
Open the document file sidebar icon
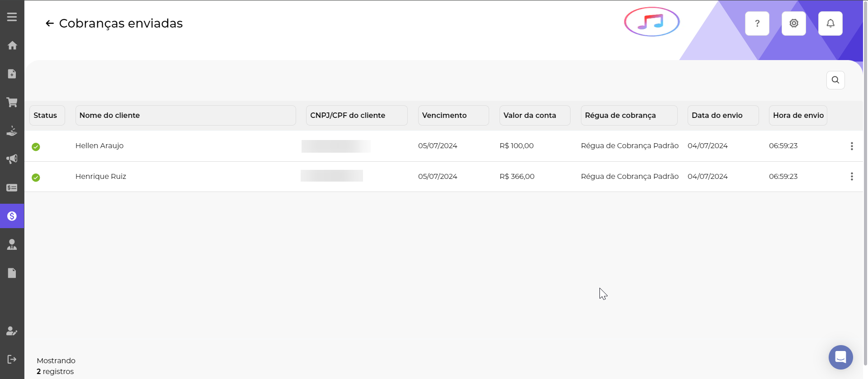point(12,273)
